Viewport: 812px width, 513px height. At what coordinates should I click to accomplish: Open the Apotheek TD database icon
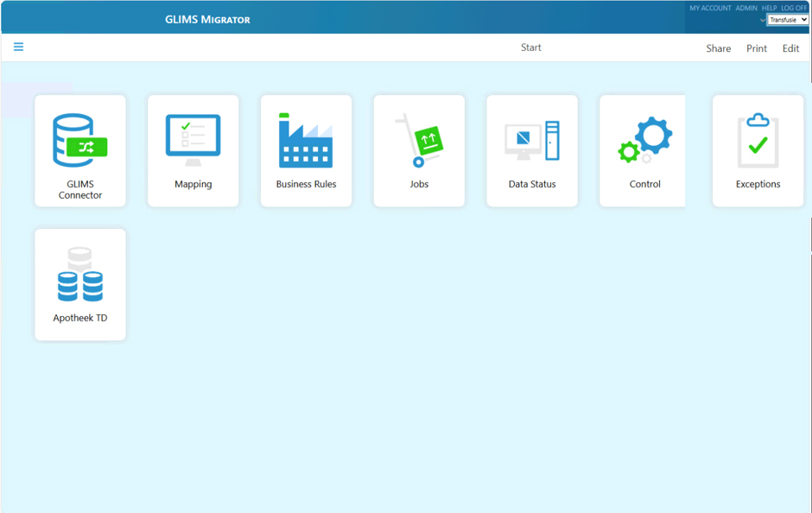(80, 275)
